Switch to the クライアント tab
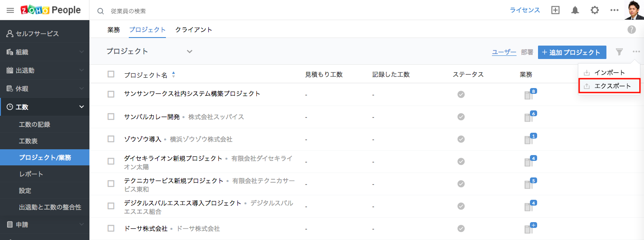644x240 pixels. coord(194,29)
